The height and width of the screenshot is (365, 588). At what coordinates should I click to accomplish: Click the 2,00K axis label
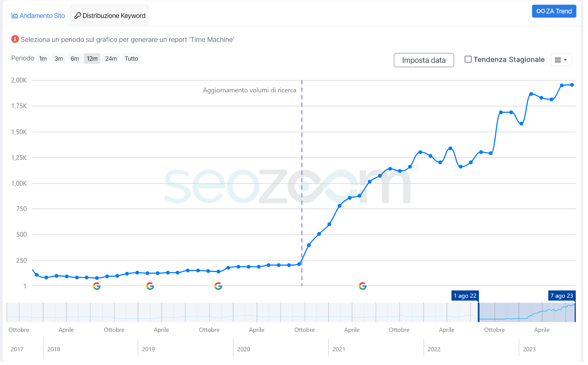pos(19,80)
